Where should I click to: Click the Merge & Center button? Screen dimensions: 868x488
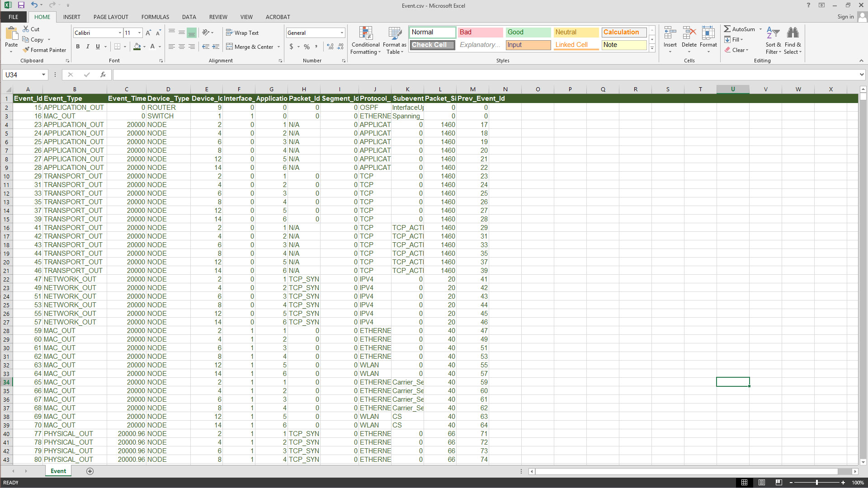tap(250, 47)
